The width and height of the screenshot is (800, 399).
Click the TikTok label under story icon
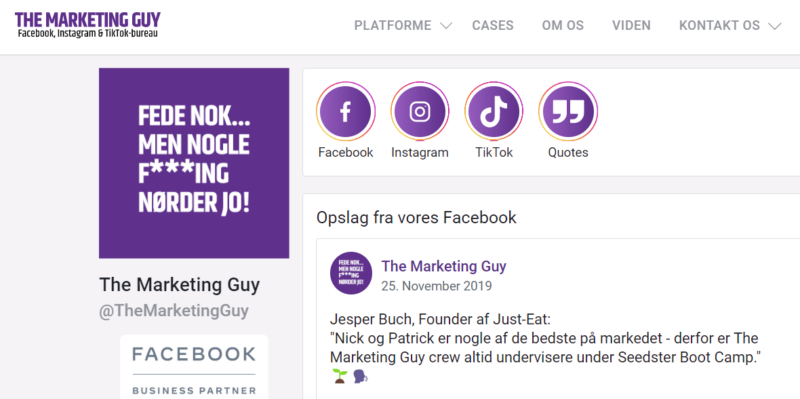pos(494,153)
